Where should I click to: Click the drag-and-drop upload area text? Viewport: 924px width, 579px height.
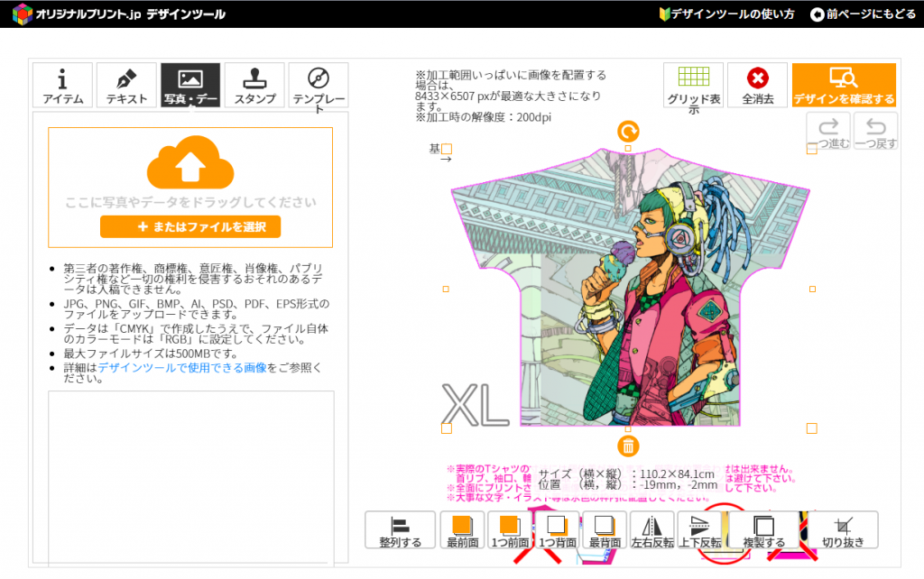pos(190,202)
